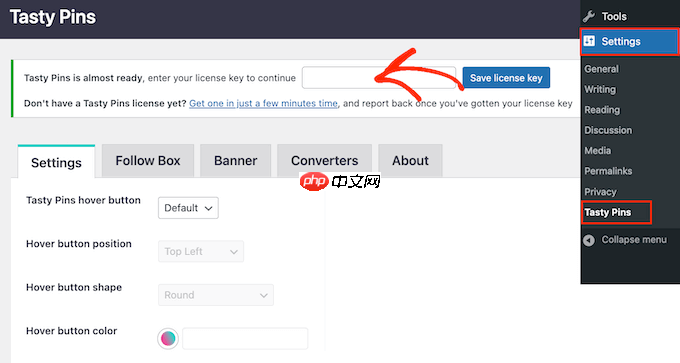Select Tasty Pins in the sidebar menu
Viewport: 680px width, 363px height.
[608, 212]
